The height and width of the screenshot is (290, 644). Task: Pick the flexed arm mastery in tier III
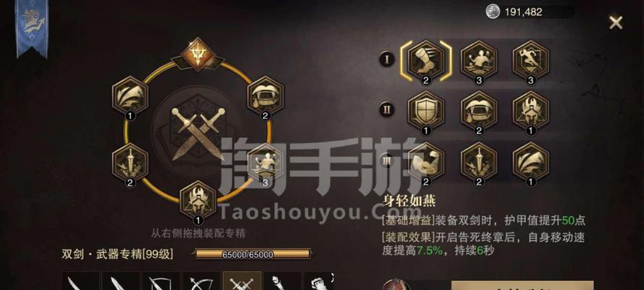pyautogui.click(x=426, y=161)
